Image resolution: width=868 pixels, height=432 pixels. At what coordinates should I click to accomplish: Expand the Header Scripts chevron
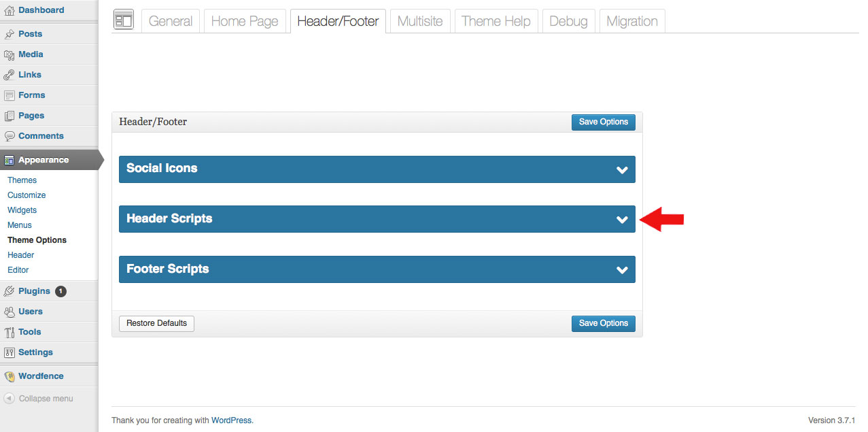point(621,220)
